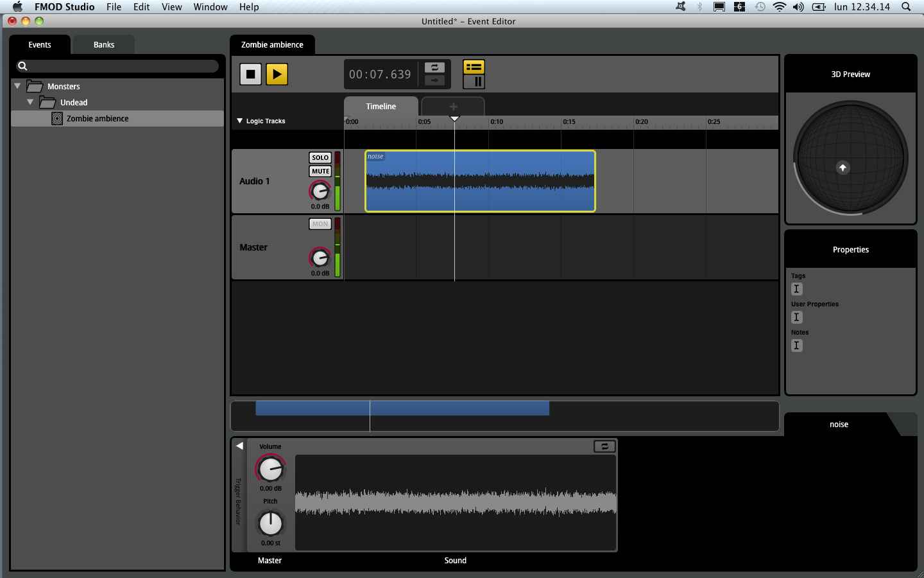Edit Notes text cursor icon

pyautogui.click(x=797, y=346)
